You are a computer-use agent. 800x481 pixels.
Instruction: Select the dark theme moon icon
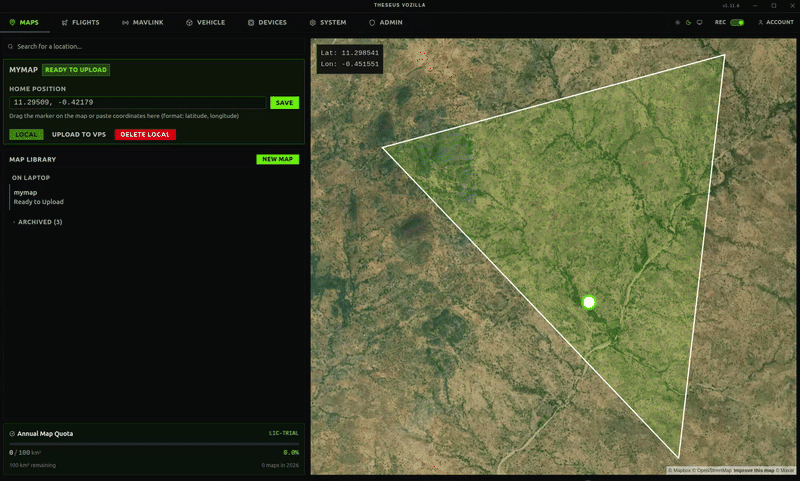tap(688, 22)
